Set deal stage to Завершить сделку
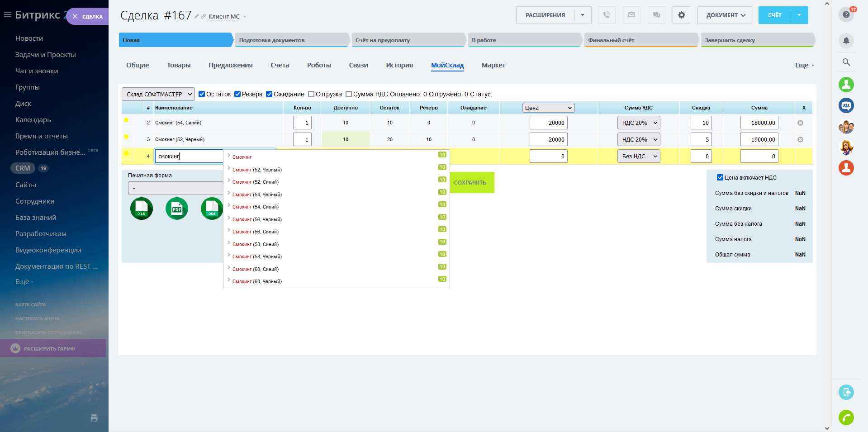The width and height of the screenshot is (868, 432). pyautogui.click(x=758, y=40)
